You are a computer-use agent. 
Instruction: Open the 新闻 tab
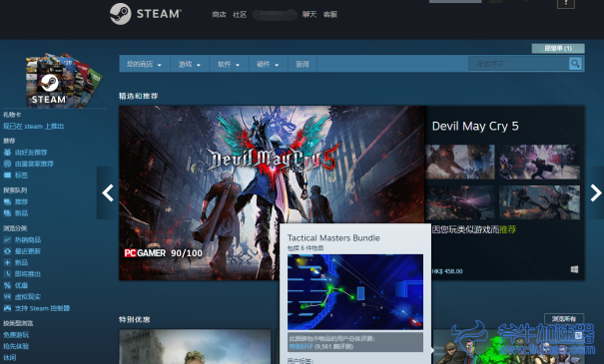coord(302,64)
